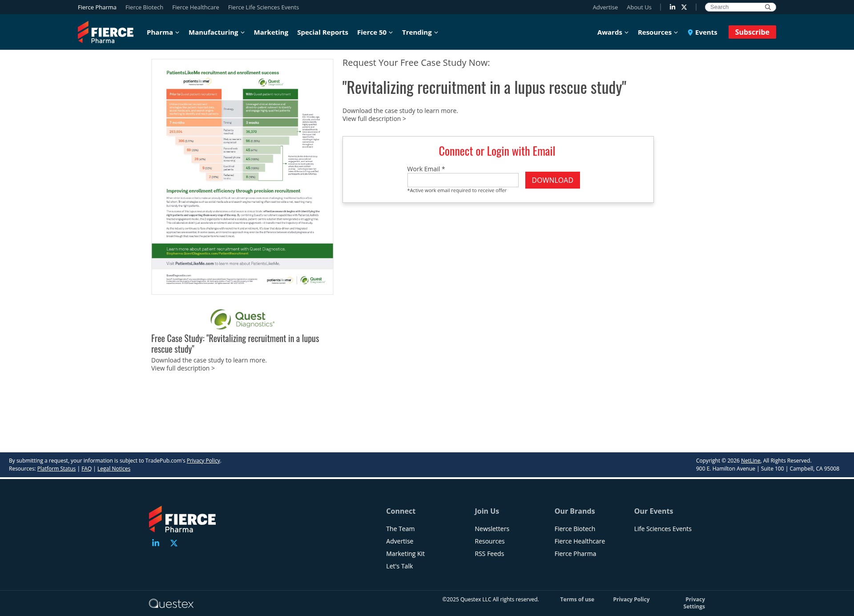Image resolution: width=854 pixels, height=616 pixels.
Task: Click the Subscribe button
Action: click(x=752, y=32)
